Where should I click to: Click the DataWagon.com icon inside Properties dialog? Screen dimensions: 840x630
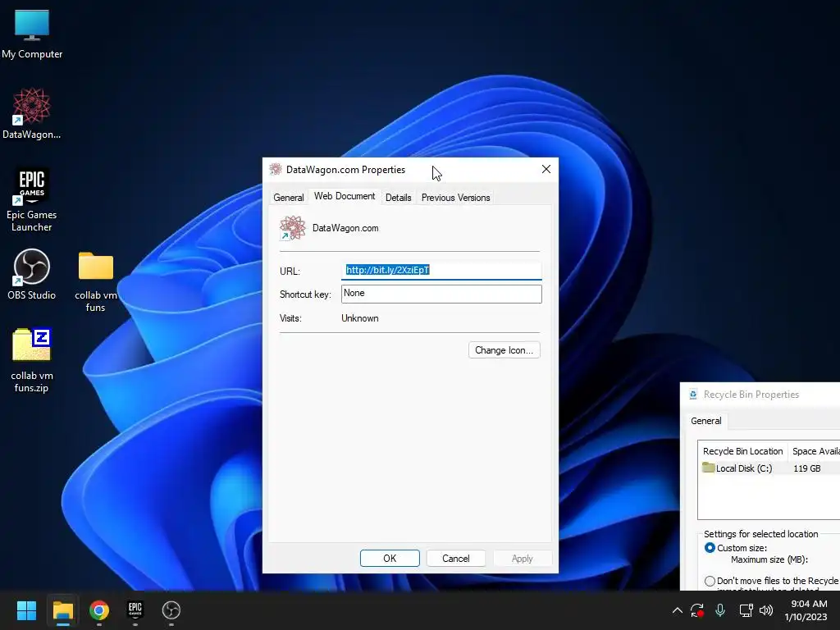coord(293,228)
